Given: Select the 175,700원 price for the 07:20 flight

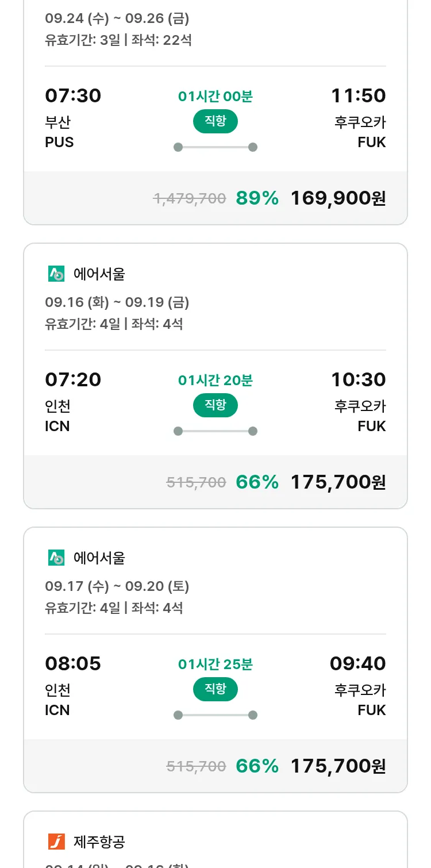Looking at the screenshot, I should pos(338,482).
